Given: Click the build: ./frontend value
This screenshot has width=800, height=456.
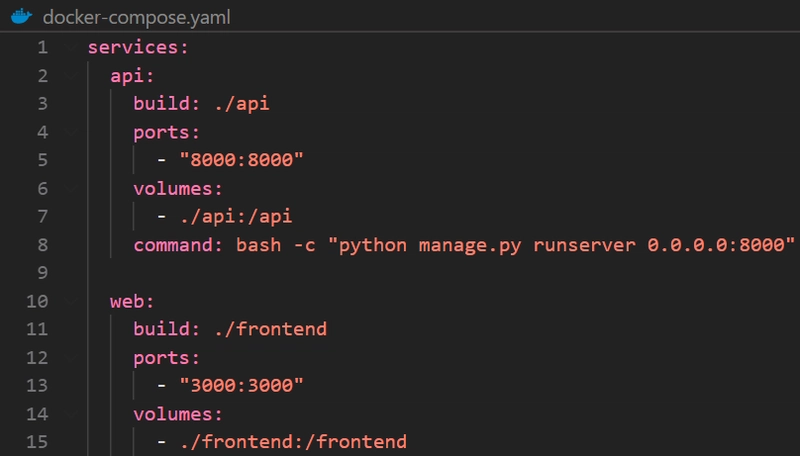Looking at the screenshot, I should tap(270, 329).
